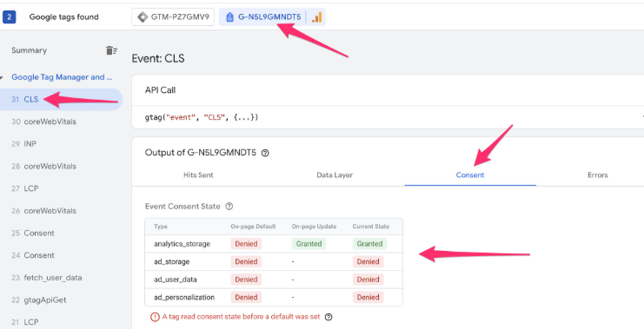Click the Analytics bar chart icon
The height and width of the screenshot is (329, 644).
pyautogui.click(x=316, y=17)
